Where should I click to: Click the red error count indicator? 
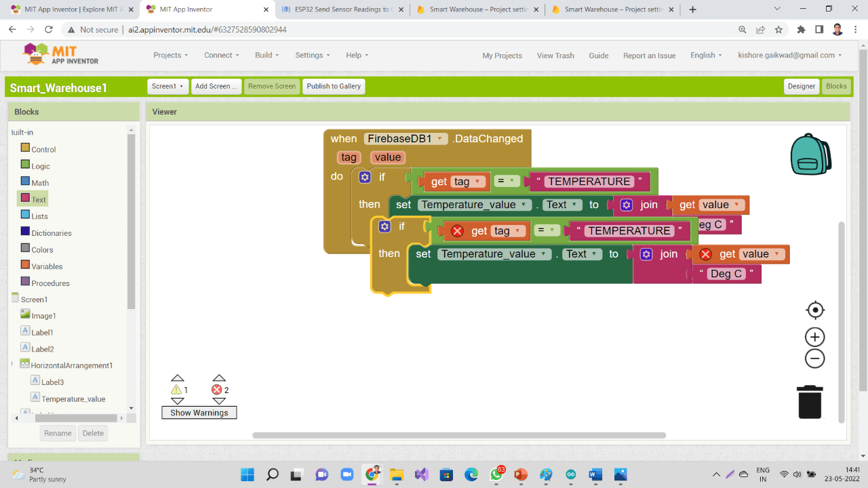tap(217, 390)
